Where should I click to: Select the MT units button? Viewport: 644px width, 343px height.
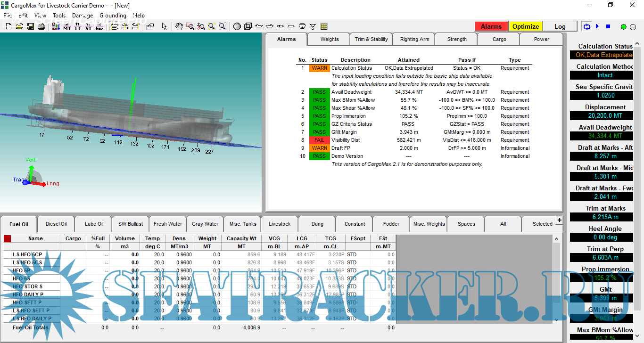pos(67,26)
